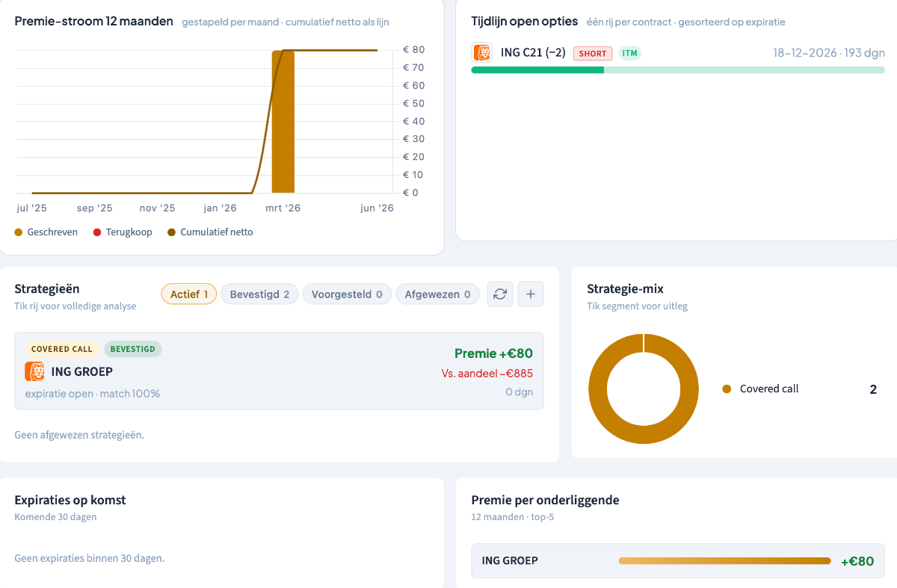897x588 pixels.
Task: Open ING GROEP premie per onderliggende row
Action: coord(678,561)
